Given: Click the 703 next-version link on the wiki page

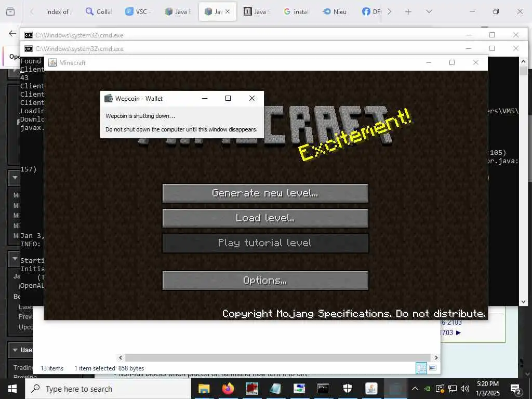Looking at the screenshot, I should pyautogui.click(x=450, y=332).
